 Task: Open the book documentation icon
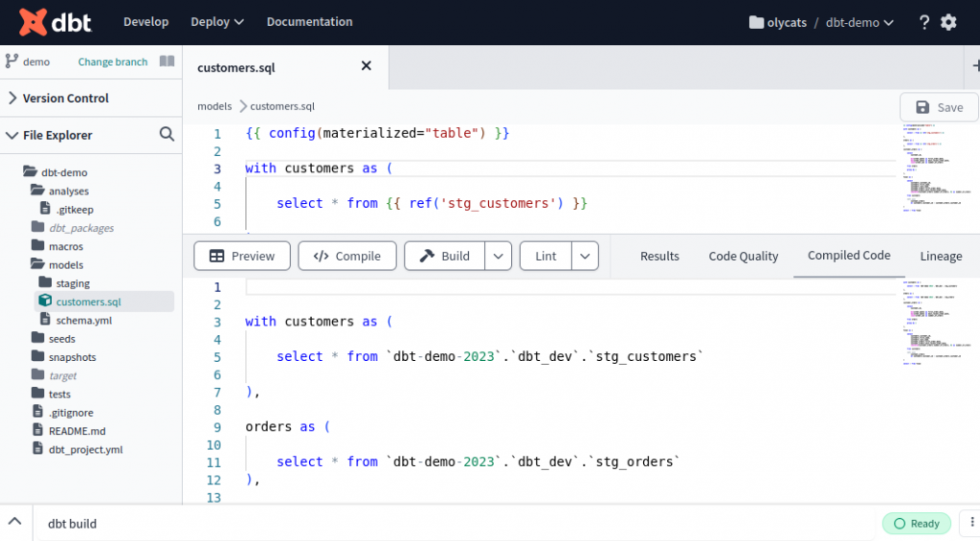tap(167, 61)
